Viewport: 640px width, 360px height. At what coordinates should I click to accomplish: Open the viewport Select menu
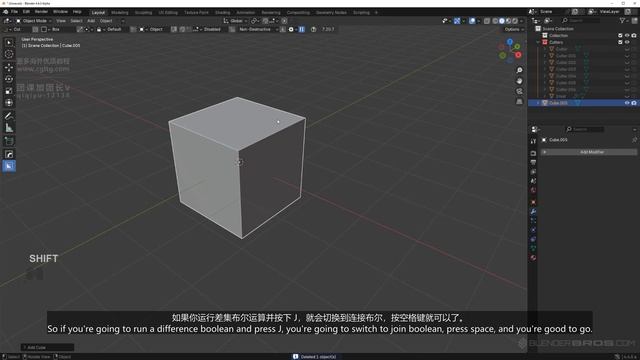tap(76, 21)
